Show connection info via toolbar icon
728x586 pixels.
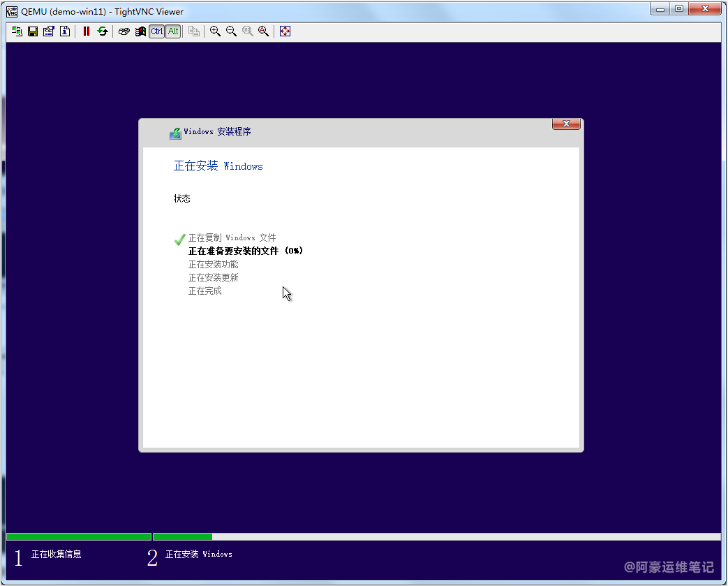point(65,31)
